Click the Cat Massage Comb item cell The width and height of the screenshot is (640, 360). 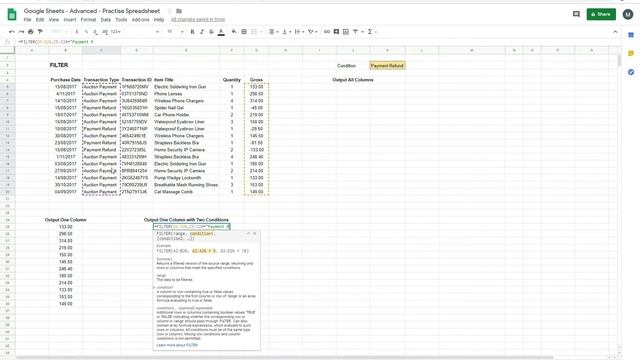186,192
